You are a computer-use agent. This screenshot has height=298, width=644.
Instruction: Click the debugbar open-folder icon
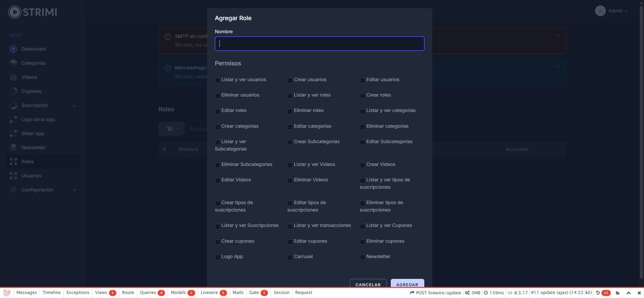[618, 293]
